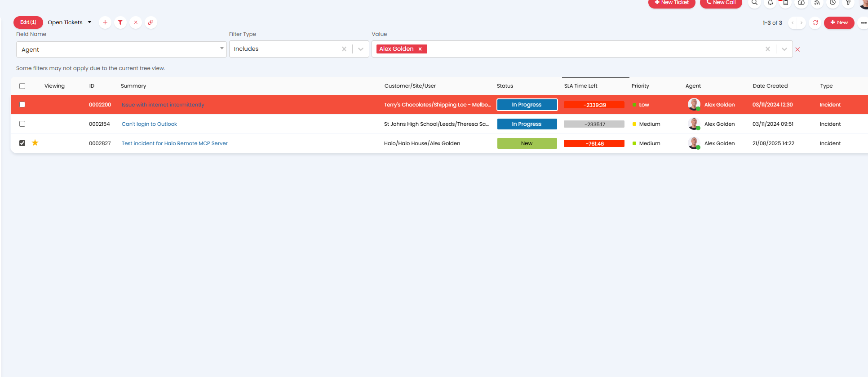The width and height of the screenshot is (868, 377).
Task: Open the Agent field name dropdown
Action: [x=221, y=49]
